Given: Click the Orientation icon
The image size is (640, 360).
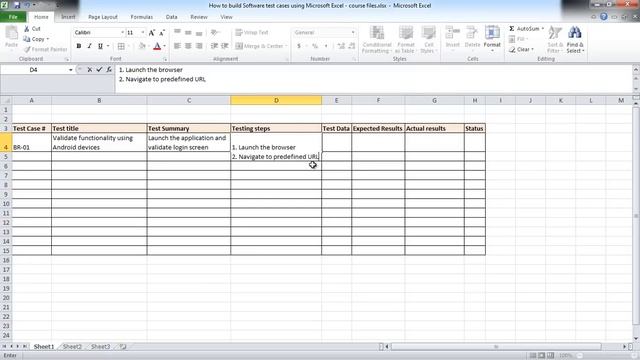Looking at the screenshot, I should pyautogui.click(x=215, y=32).
